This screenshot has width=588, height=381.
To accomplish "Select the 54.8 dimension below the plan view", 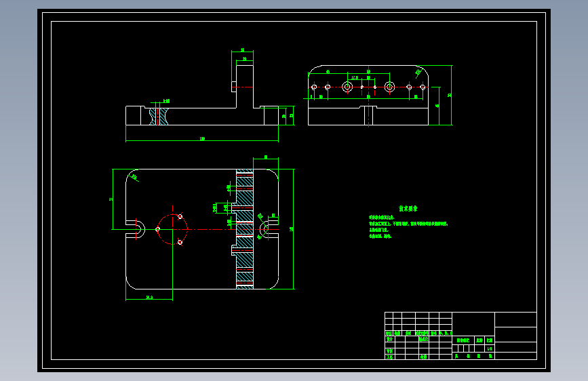I will (x=149, y=298).
